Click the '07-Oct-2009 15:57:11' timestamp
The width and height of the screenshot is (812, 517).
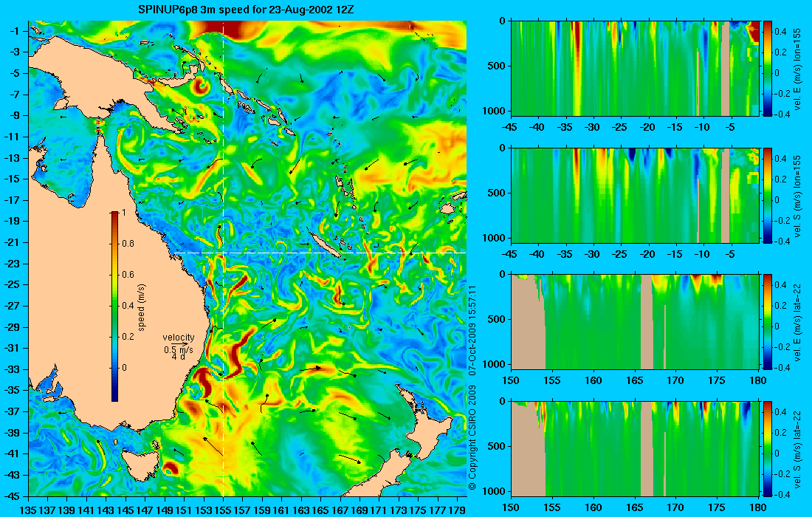coord(472,330)
